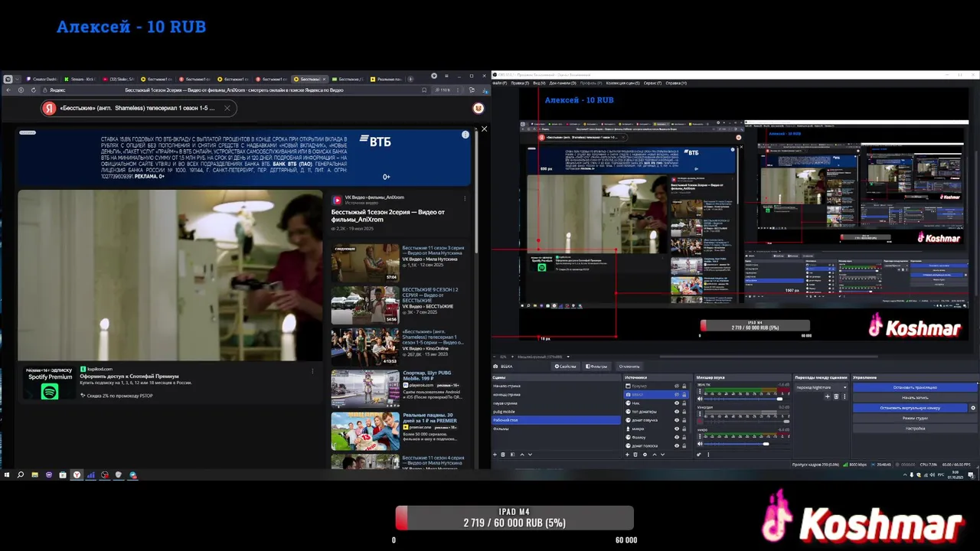
Task: Open advanced audio properties icon in mixer
Action: 699,455
